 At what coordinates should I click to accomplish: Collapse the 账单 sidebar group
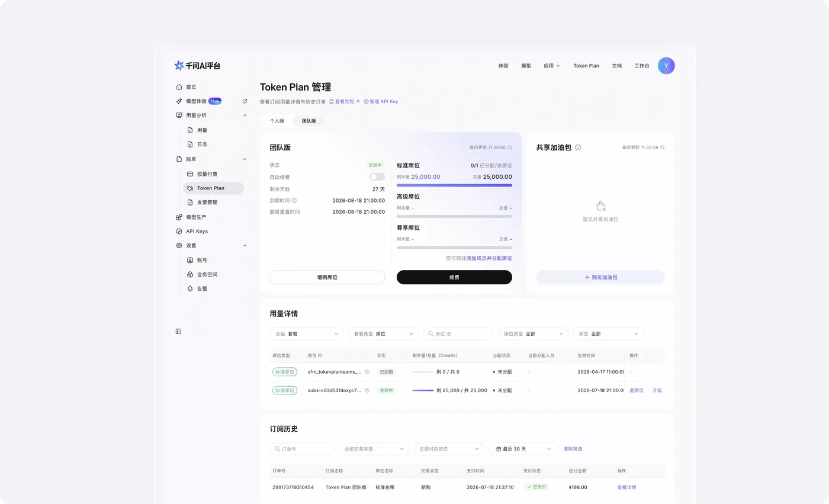pyautogui.click(x=245, y=159)
